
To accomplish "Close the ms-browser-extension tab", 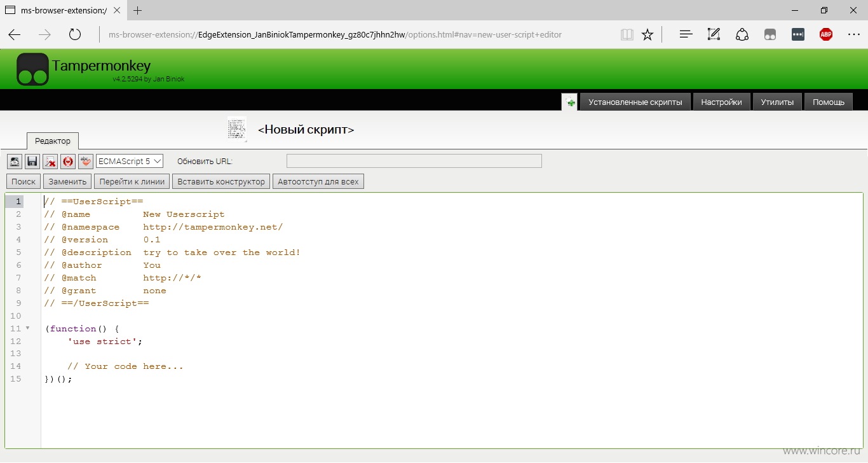I will [118, 10].
